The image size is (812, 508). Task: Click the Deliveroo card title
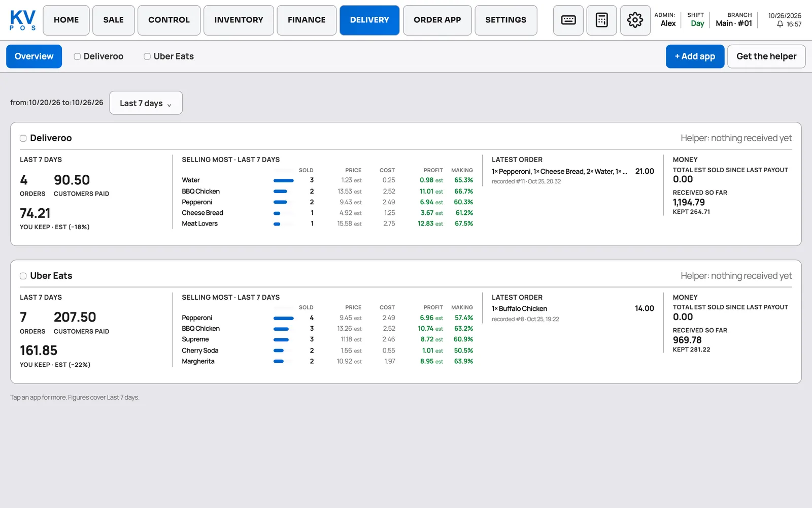pyautogui.click(x=51, y=138)
